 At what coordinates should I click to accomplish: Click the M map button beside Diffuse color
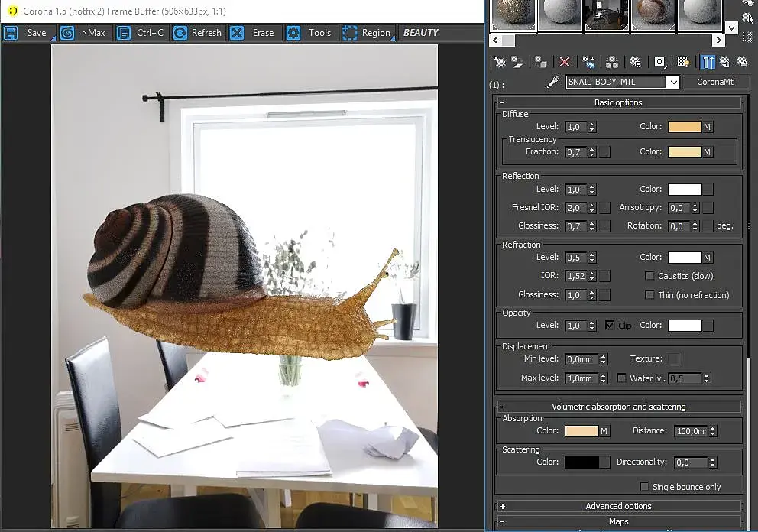click(708, 127)
